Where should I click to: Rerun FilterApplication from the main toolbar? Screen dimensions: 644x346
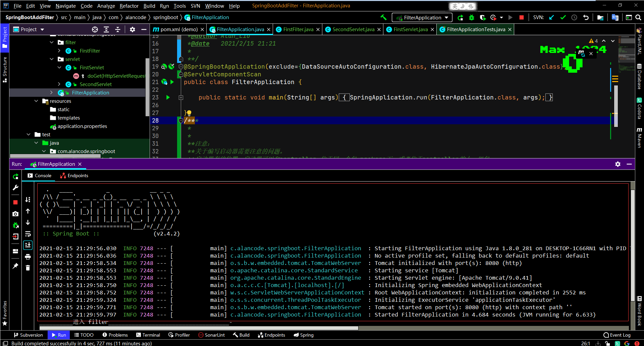pos(460,17)
